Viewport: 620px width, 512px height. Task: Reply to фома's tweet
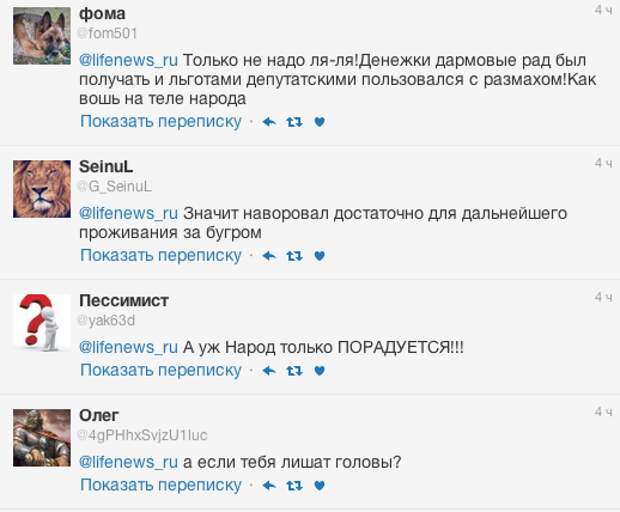tap(268, 122)
